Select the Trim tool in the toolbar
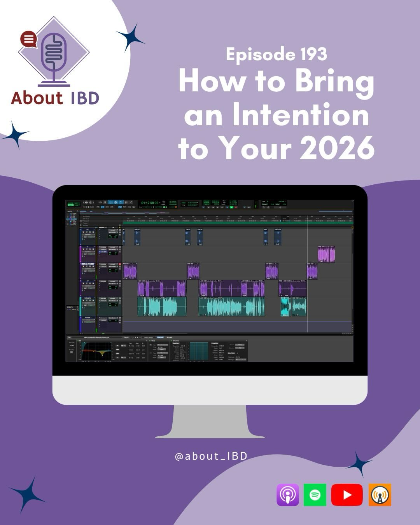The image size is (420, 525). tap(111, 202)
